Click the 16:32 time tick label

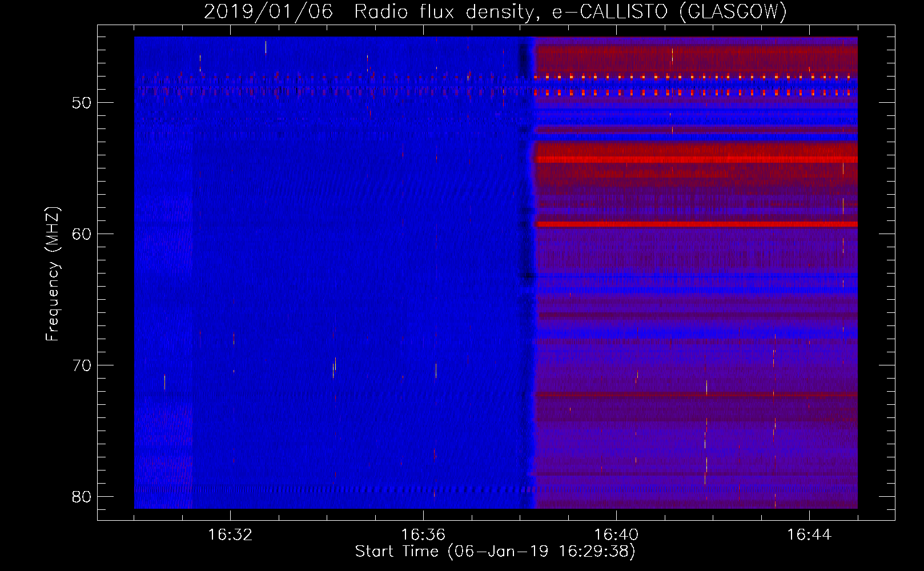coord(230,535)
